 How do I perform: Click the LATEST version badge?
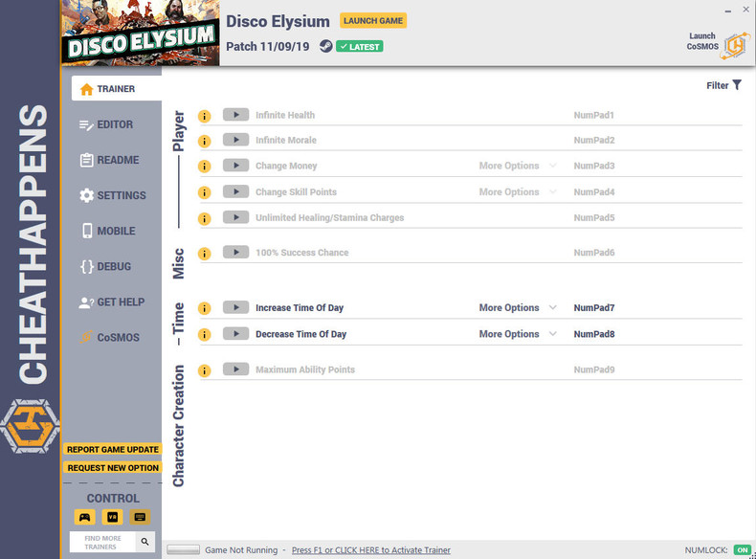pyautogui.click(x=360, y=47)
